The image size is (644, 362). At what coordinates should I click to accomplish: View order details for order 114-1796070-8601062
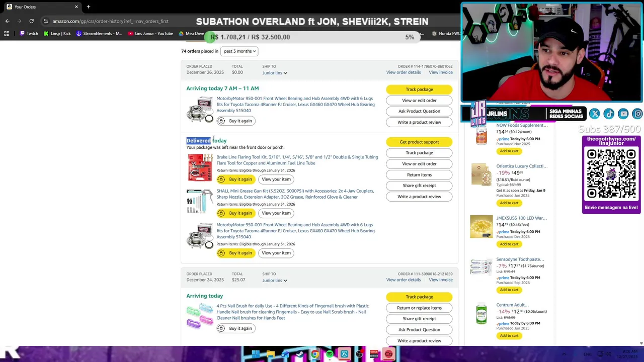pos(404,72)
